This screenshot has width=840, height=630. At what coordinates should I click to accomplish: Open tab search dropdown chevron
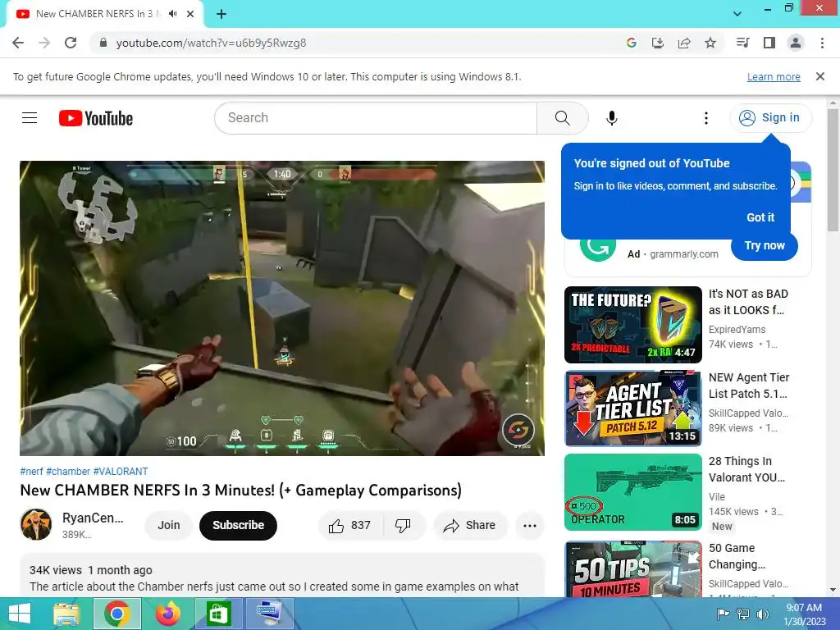click(x=737, y=14)
